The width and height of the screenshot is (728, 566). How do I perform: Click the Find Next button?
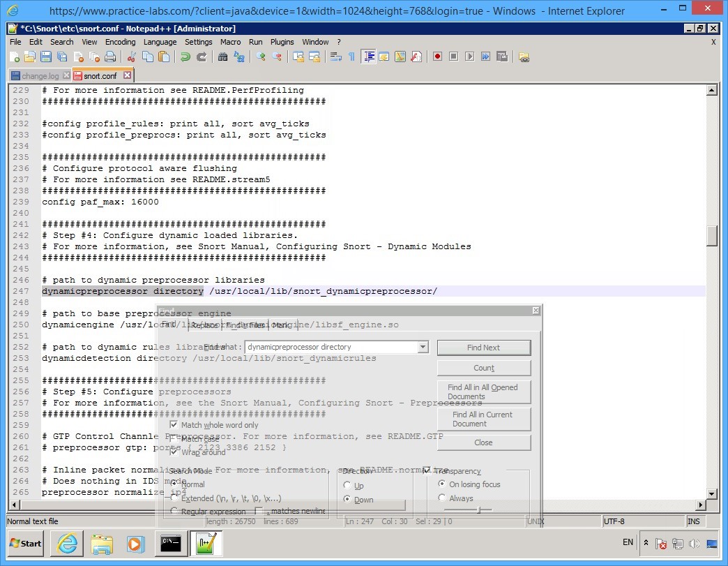tap(484, 347)
